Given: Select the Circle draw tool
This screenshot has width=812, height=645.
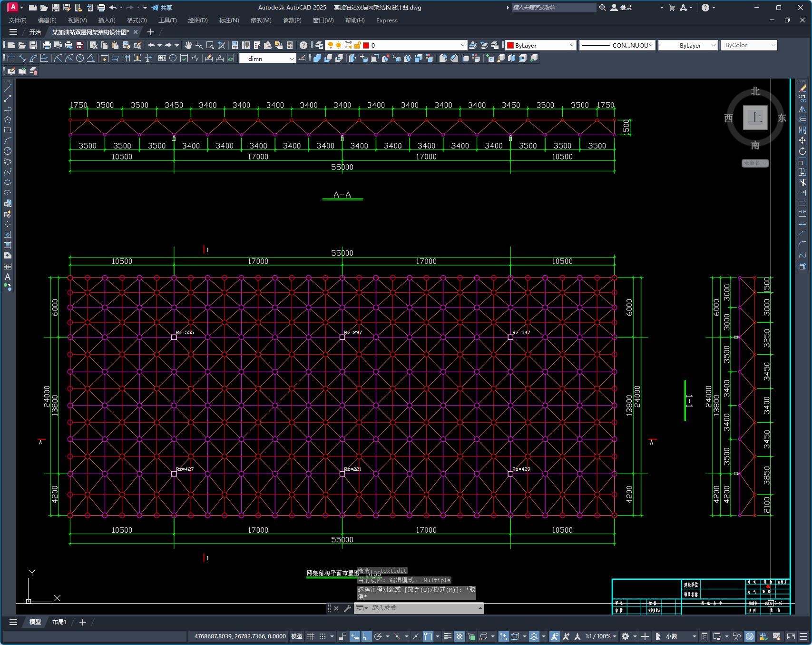Looking at the screenshot, I should pos(8,151).
